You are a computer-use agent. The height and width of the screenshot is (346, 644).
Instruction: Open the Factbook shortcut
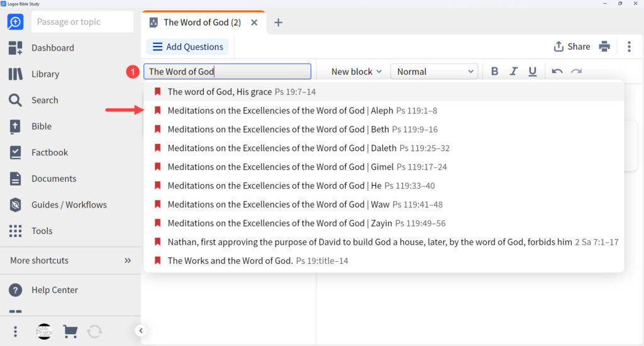point(38,152)
